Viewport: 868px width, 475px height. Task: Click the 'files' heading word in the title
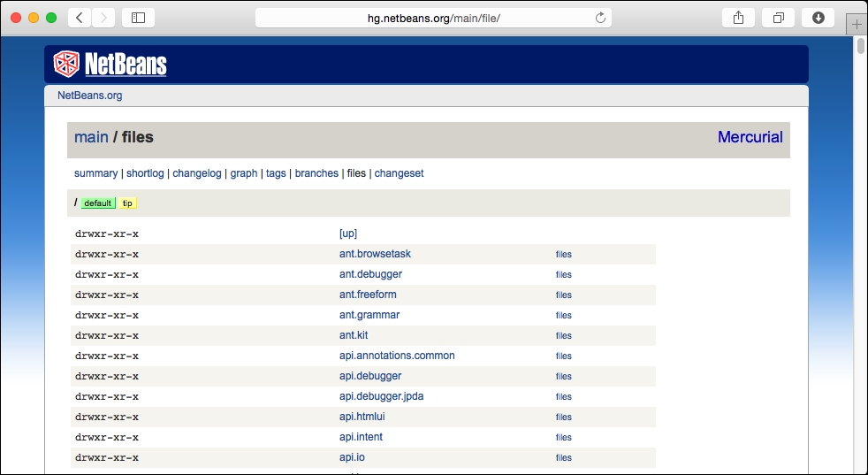(x=137, y=137)
